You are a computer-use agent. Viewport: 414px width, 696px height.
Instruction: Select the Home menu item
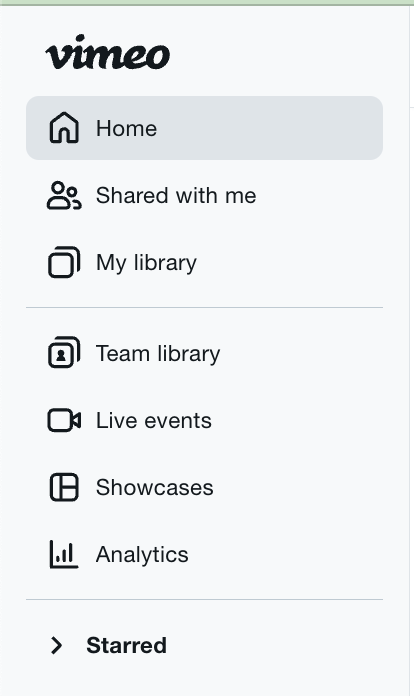tap(205, 128)
